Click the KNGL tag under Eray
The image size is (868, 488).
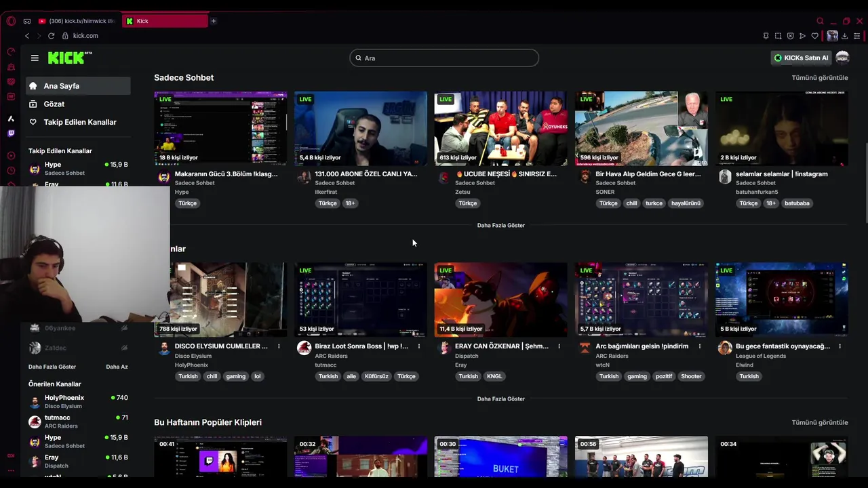[x=494, y=376]
